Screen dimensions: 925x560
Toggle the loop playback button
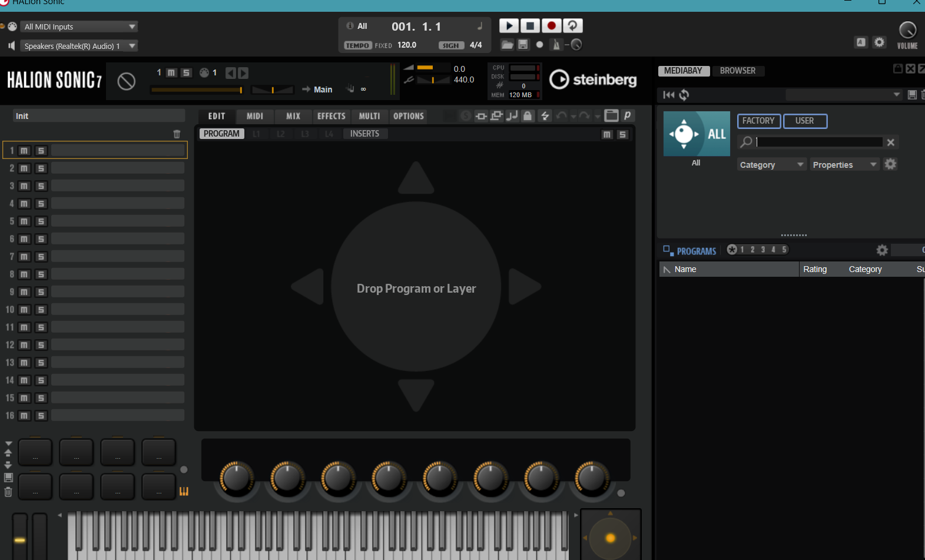point(572,26)
